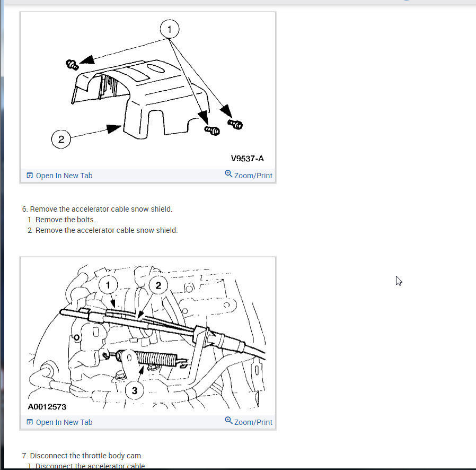Click substep text "Disconnect the accelerator cable"

point(90,466)
